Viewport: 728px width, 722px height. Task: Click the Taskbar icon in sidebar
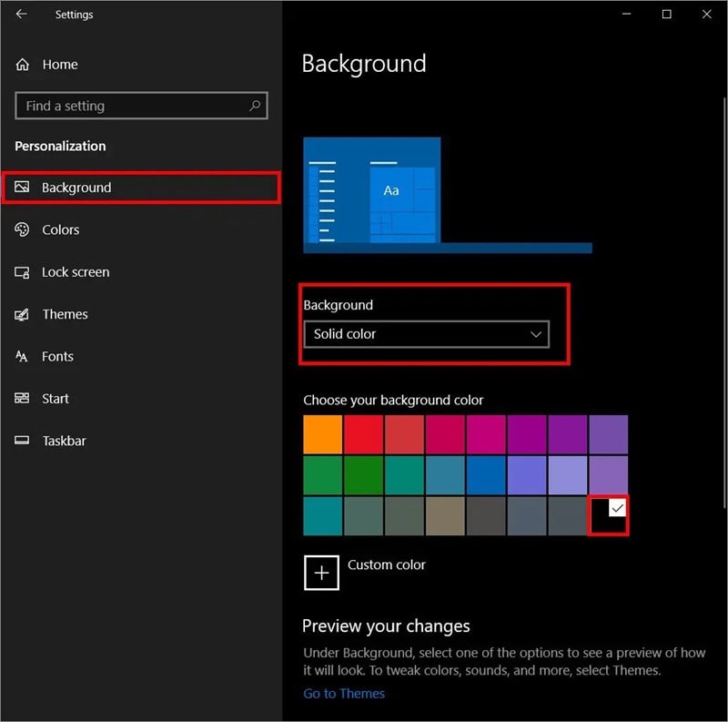(23, 441)
